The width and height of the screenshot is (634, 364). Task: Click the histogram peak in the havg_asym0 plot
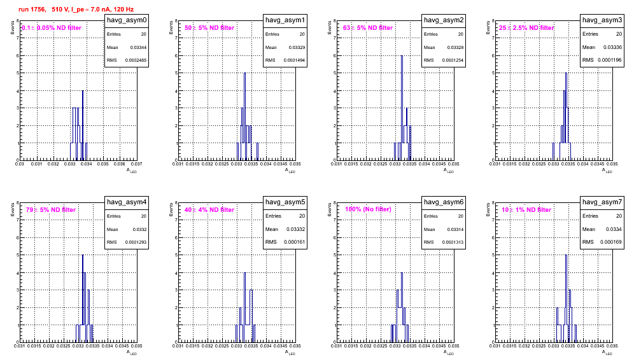coord(83,91)
